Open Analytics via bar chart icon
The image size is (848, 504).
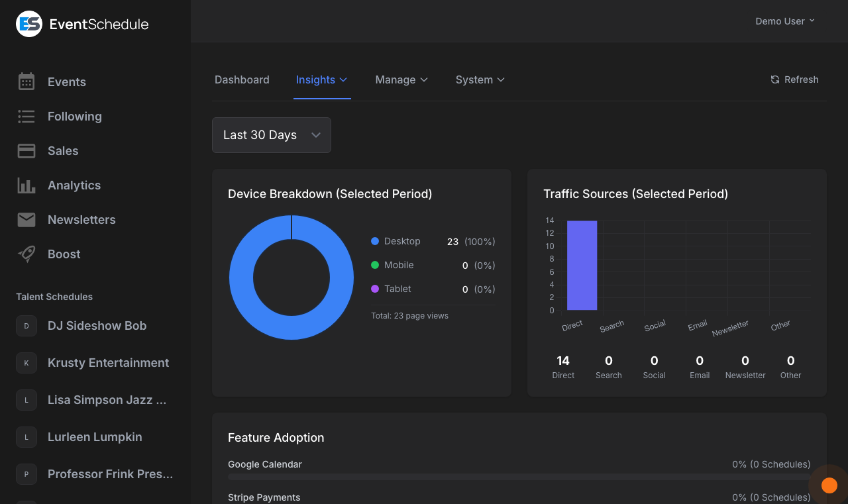click(26, 185)
